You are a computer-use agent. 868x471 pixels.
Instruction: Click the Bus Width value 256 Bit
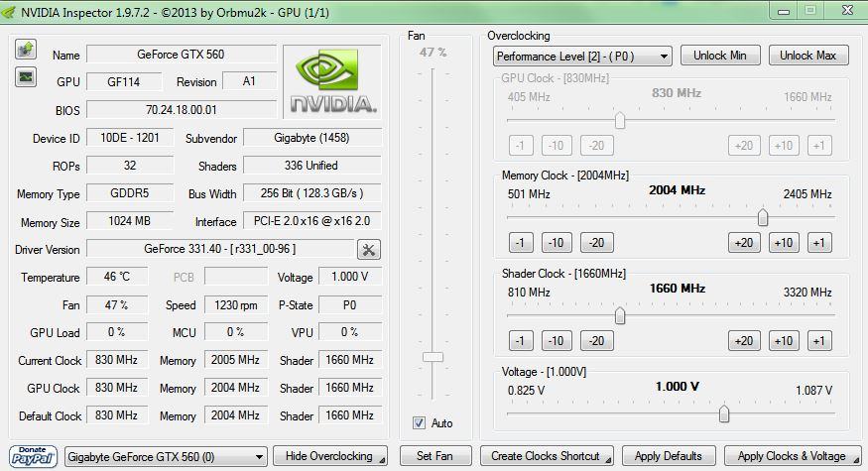(x=312, y=193)
